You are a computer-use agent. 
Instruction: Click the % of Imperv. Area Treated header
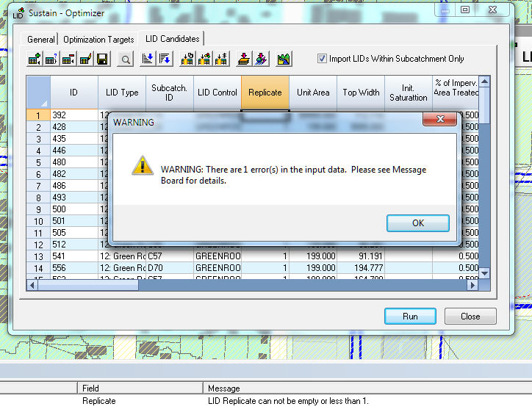[x=456, y=93]
